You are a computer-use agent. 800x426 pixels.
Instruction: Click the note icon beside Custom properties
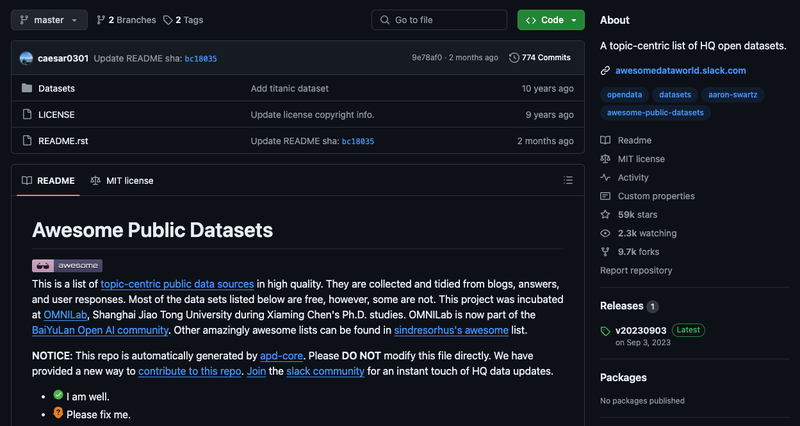(605, 196)
